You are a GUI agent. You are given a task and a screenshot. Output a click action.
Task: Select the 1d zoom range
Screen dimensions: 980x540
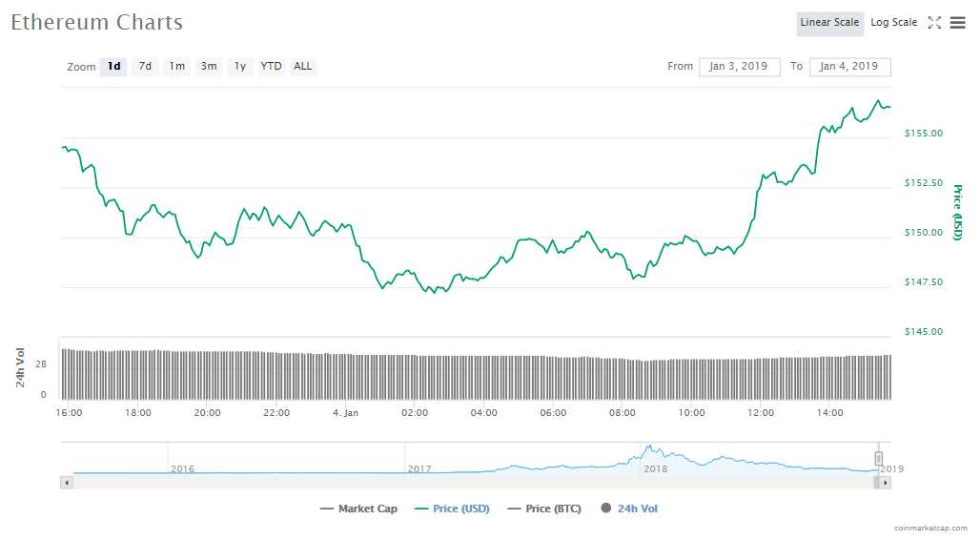pos(113,67)
